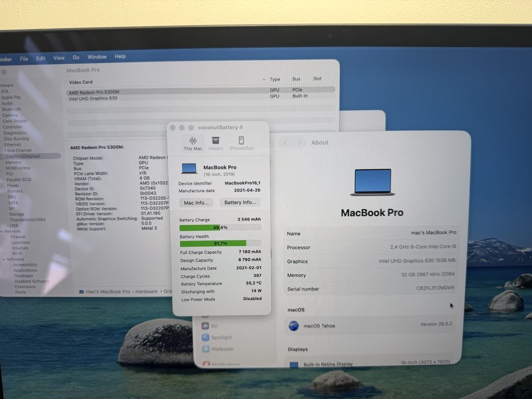
Task: Select AMD Radeon Pro 5300M video card row
Action: click(200, 91)
